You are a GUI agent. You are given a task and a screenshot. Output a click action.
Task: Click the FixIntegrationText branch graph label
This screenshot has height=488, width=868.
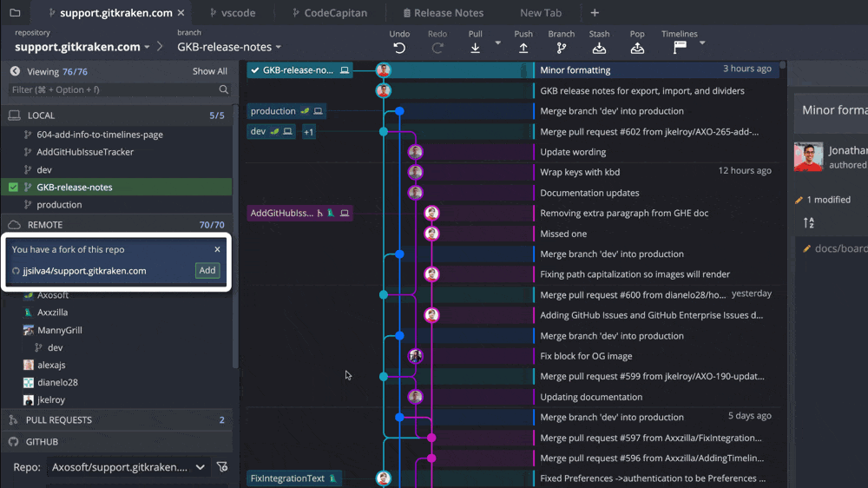294,478
